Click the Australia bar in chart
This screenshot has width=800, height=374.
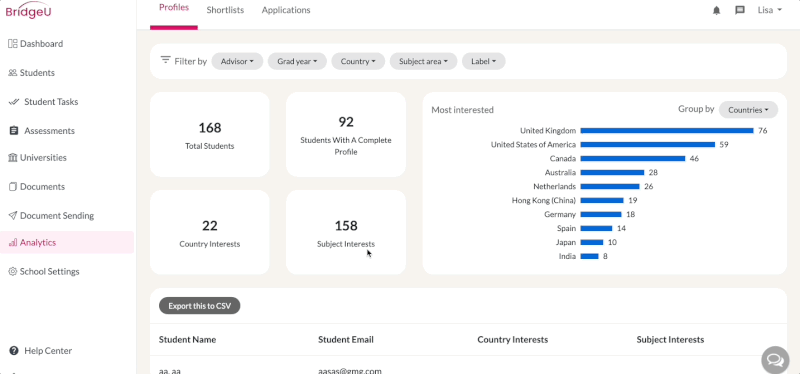pyautogui.click(x=612, y=173)
